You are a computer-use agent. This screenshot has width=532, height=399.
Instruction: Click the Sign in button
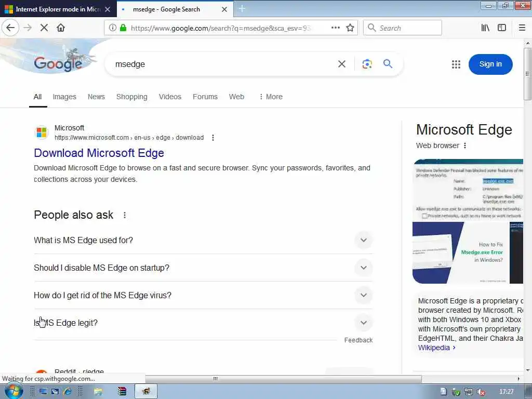point(490,64)
